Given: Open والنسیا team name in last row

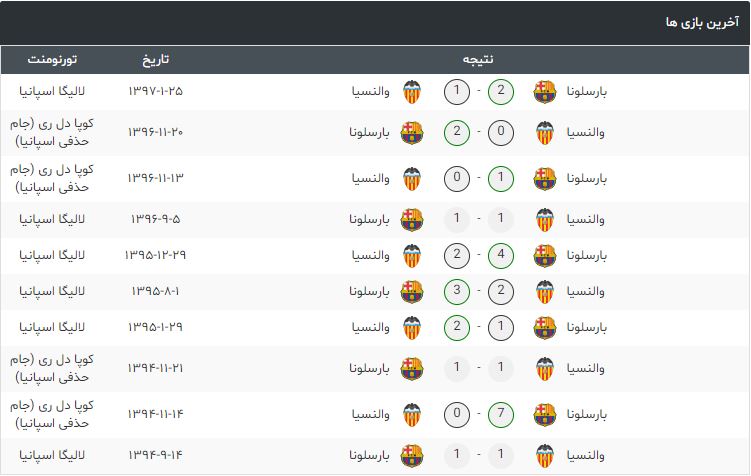Looking at the screenshot, I should tap(585, 455).
